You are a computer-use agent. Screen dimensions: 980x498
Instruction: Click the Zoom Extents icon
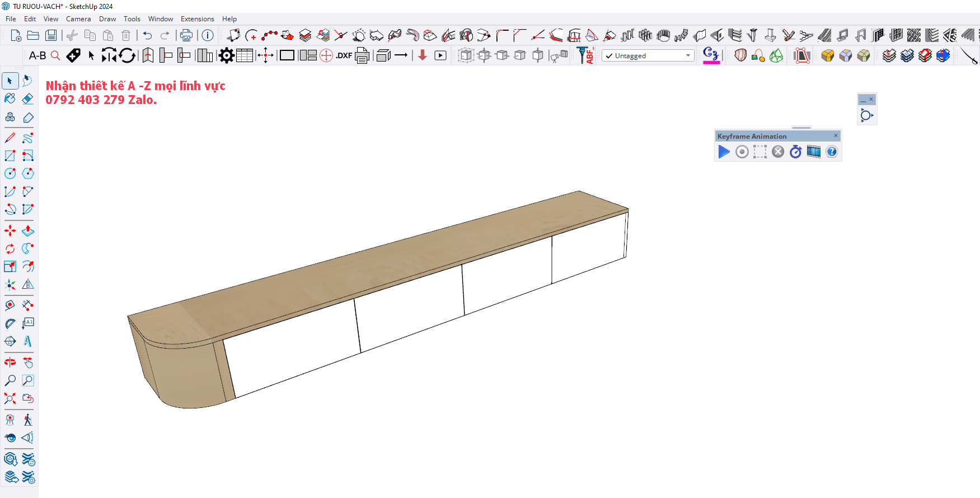pyautogui.click(x=10, y=398)
